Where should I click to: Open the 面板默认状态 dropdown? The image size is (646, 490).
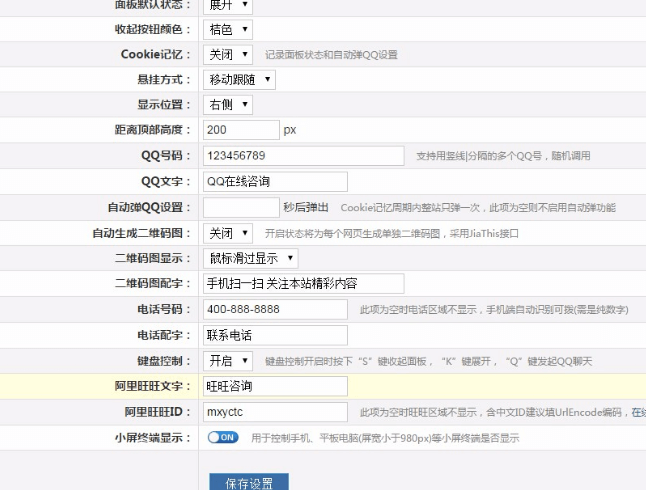click(x=227, y=5)
